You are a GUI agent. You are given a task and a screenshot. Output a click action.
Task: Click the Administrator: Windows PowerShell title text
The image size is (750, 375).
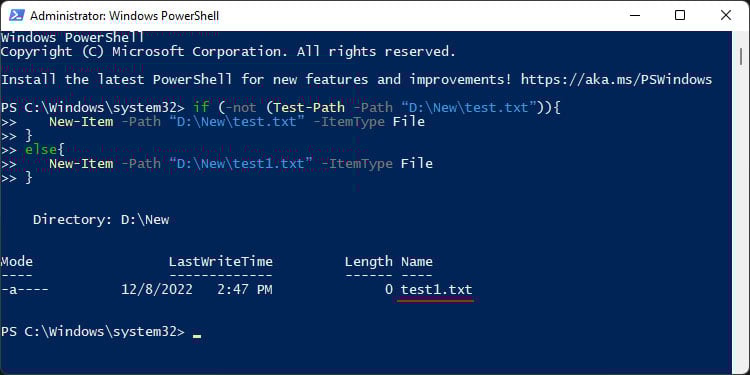click(124, 16)
